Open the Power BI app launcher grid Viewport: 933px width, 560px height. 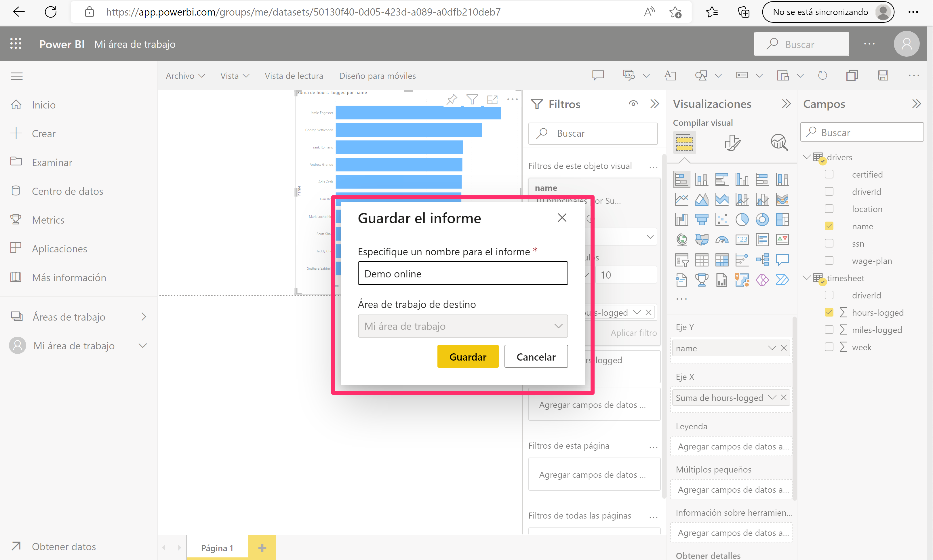point(16,44)
